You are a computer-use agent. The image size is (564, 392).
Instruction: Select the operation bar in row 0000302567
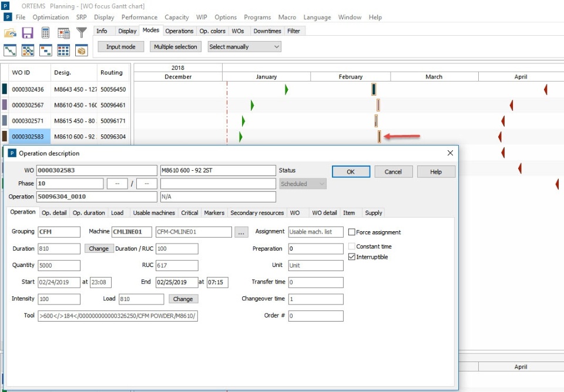[x=378, y=105]
